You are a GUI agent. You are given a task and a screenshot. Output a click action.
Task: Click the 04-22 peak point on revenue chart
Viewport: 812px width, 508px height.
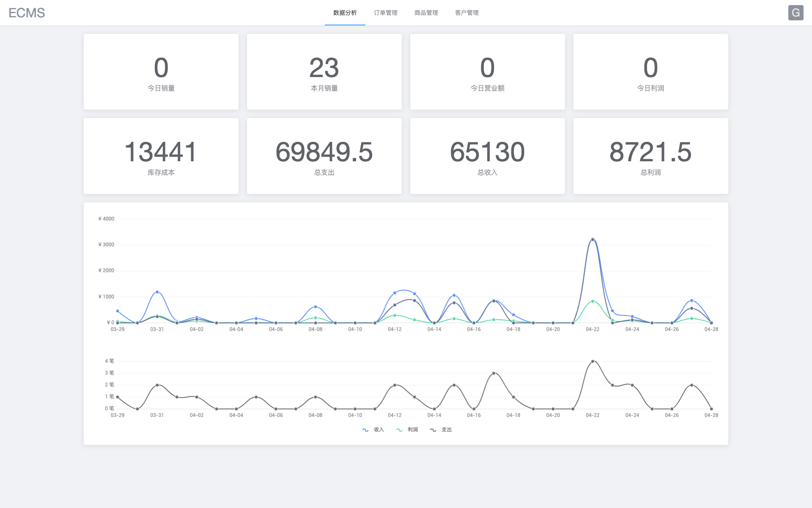coord(593,240)
